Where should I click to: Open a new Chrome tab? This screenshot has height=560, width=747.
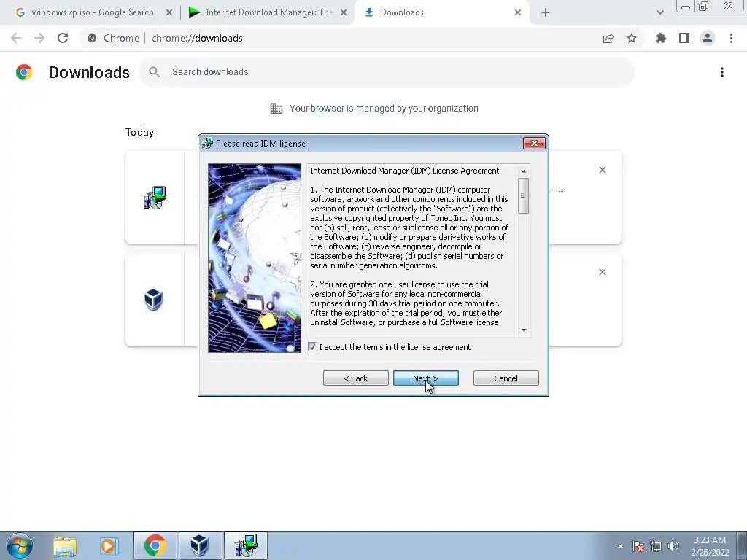pyautogui.click(x=546, y=12)
